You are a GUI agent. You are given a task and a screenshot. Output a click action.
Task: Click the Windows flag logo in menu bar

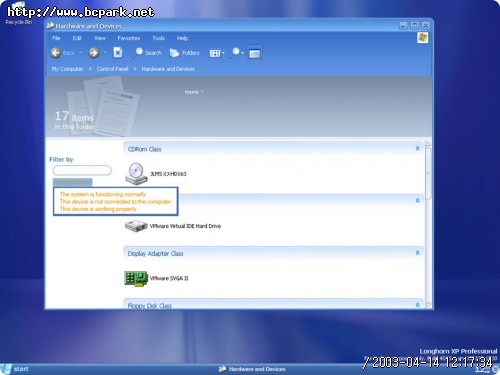click(423, 38)
